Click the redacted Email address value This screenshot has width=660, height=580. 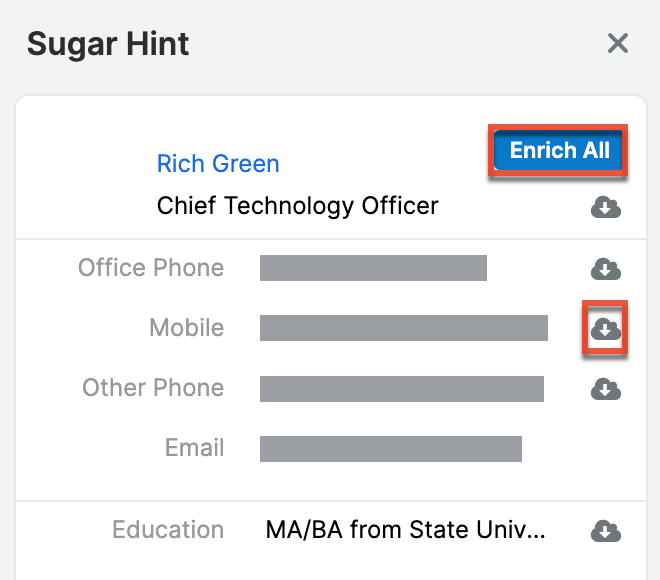[x=391, y=449]
